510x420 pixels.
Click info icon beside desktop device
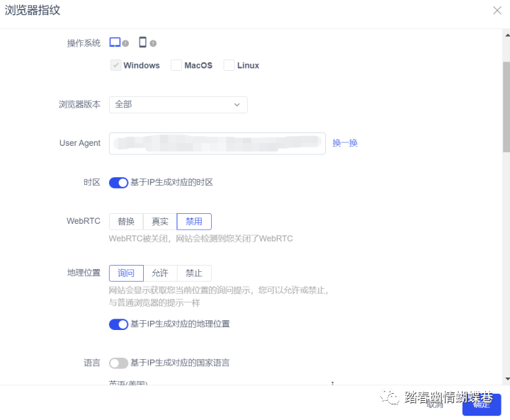(x=125, y=43)
